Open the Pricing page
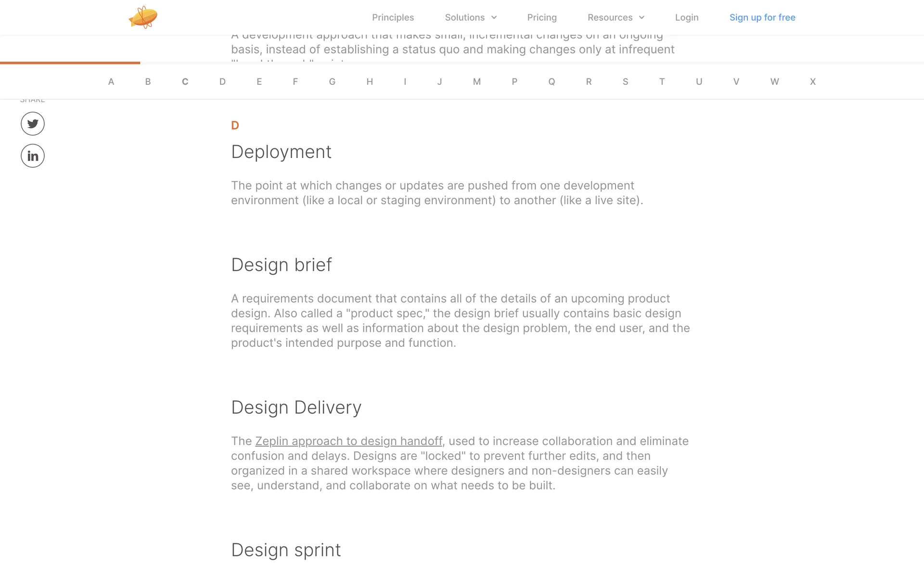 pyautogui.click(x=542, y=17)
